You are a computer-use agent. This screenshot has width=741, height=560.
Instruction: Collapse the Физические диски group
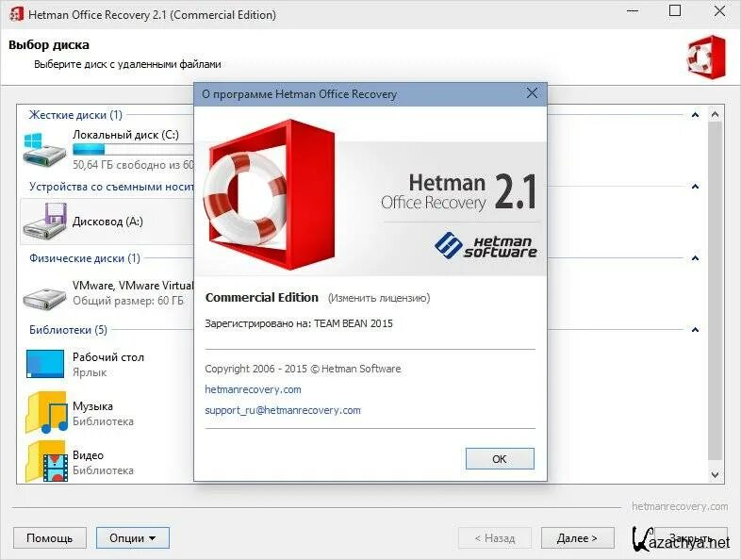[695, 258]
